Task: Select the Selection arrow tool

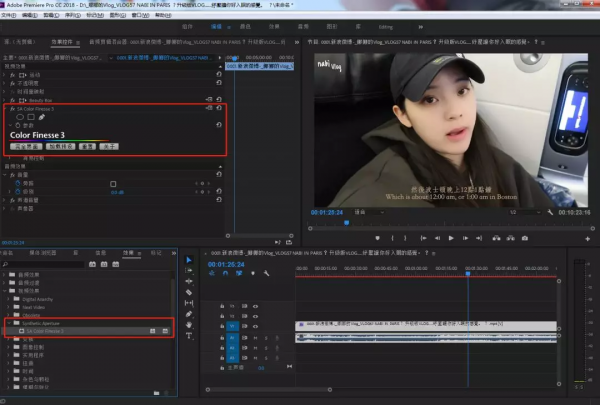Action: coord(189,259)
